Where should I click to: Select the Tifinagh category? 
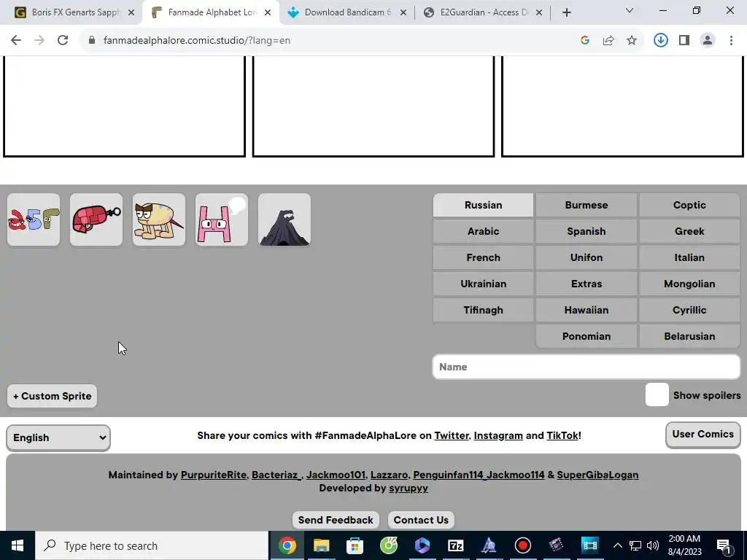483,309
